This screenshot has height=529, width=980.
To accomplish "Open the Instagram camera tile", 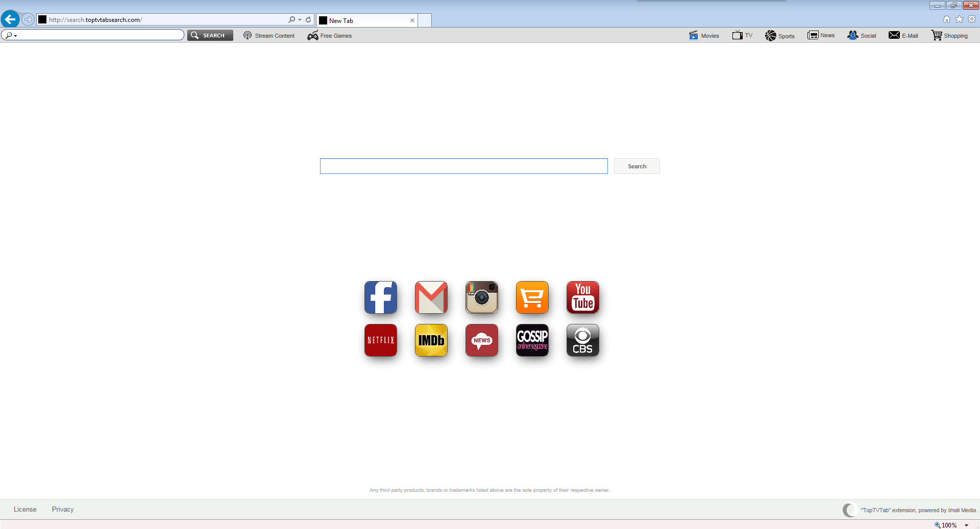I will tap(482, 297).
